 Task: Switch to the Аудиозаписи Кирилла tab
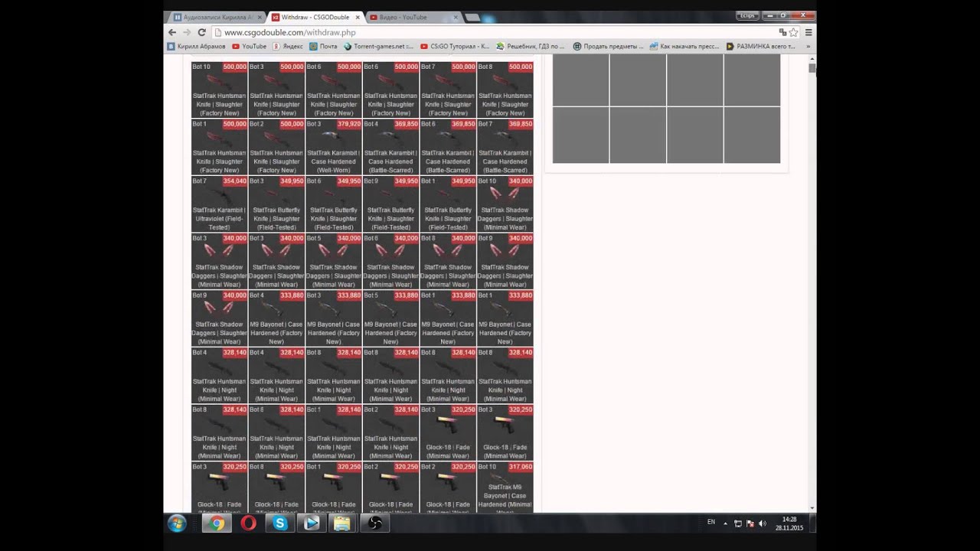[218, 17]
